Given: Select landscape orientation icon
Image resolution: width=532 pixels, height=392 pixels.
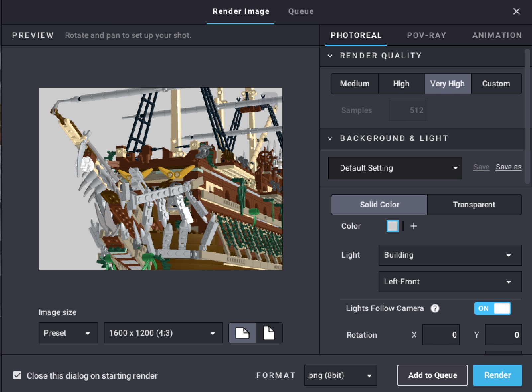Looking at the screenshot, I should (242, 333).
